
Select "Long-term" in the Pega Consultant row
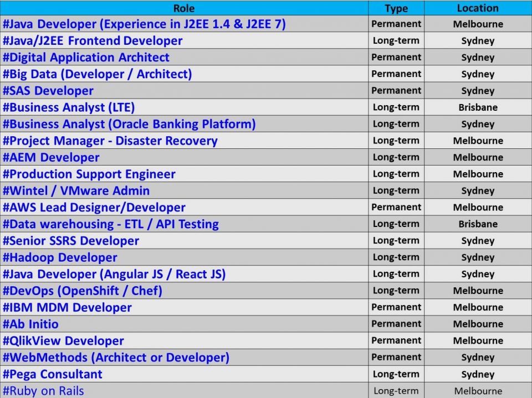pos(396,374)
